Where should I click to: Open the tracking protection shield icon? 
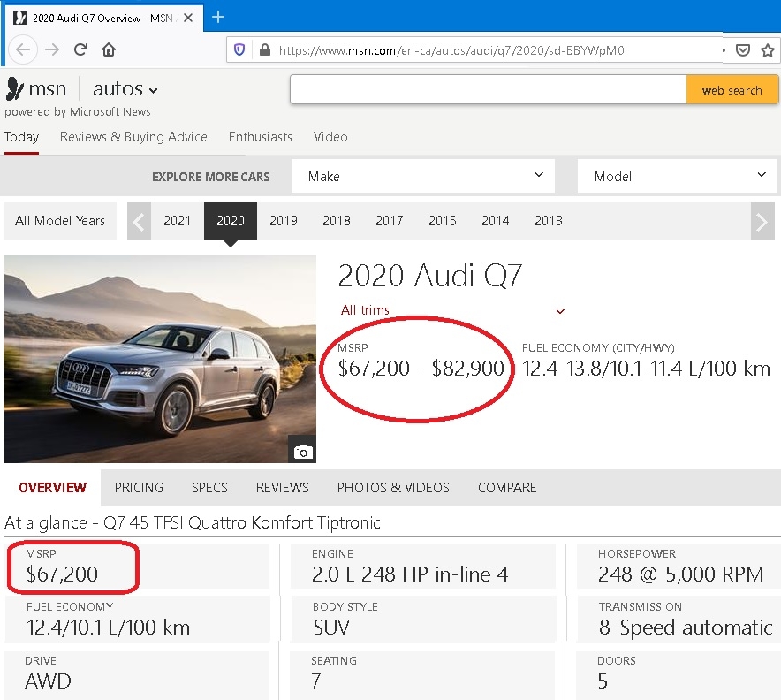239,49
